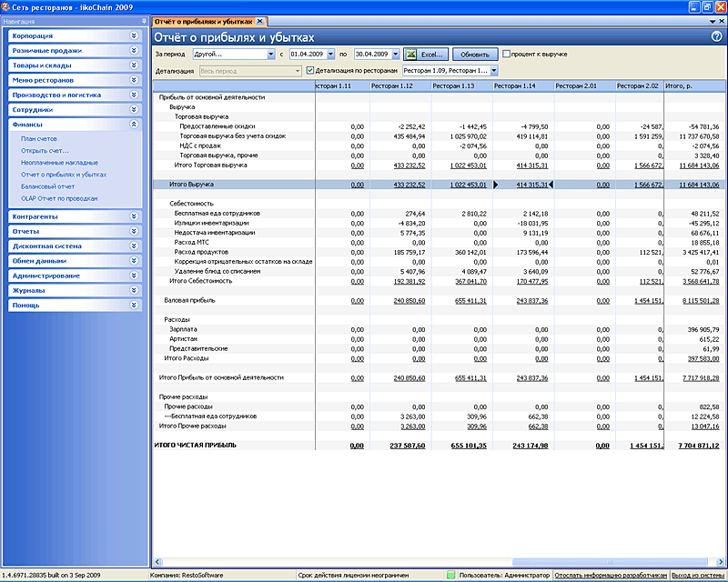Select the Ресторан 1.12 column header

pos(400,85)
